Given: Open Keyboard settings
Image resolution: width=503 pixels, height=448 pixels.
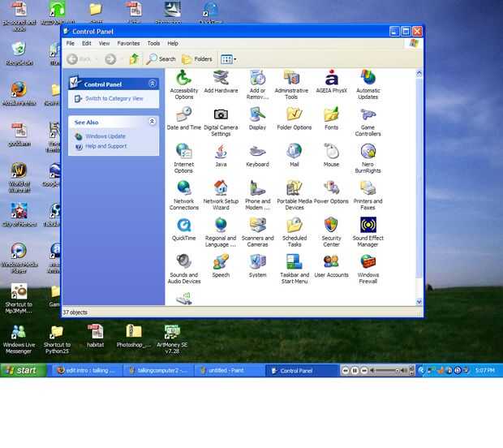Looking at the screenshot, I should point(257,155).
